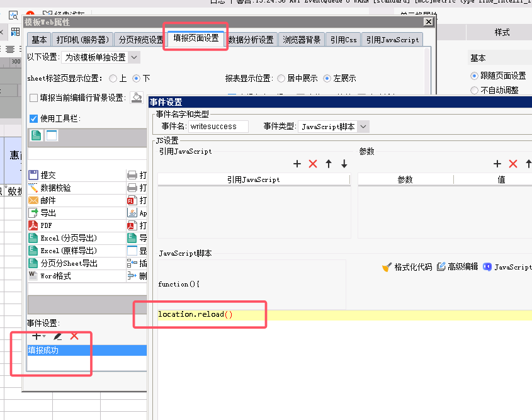This screenshot has width=532, height=420.
Task: Click the printer icon beside 提交
Action: click(x=132, y=175)
